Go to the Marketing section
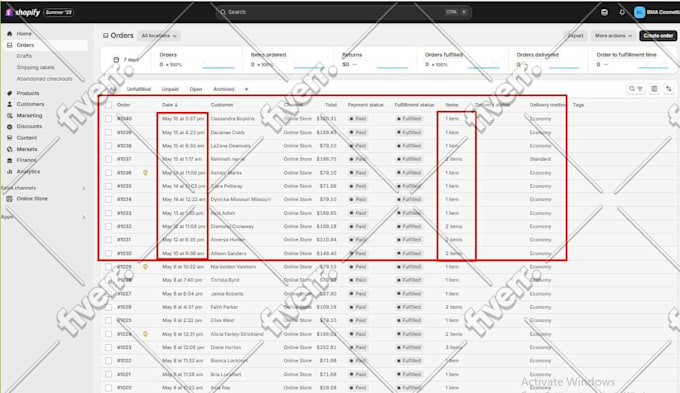 tap(29, 115)
